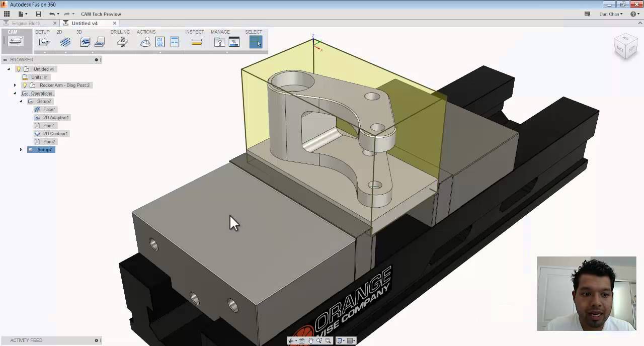Select the 2D Contour1 operation
644x346 pixels.
[x=51, y=133]
